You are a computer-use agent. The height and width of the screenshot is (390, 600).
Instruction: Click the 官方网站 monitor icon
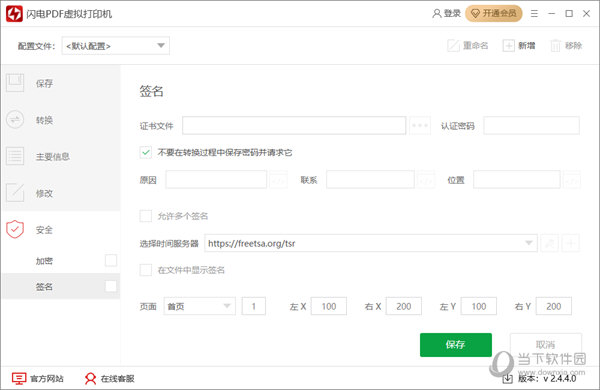pos(19,379)
